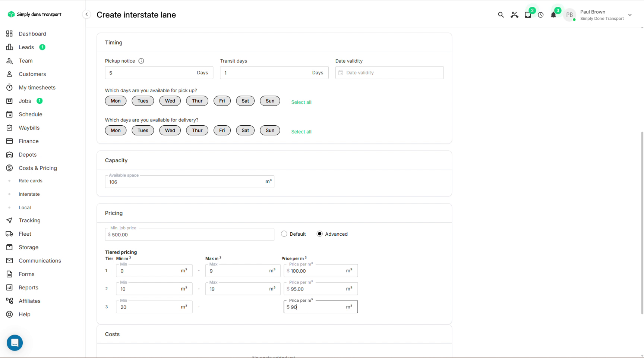Click the calendar icon in Date validity

click(341, 73)
